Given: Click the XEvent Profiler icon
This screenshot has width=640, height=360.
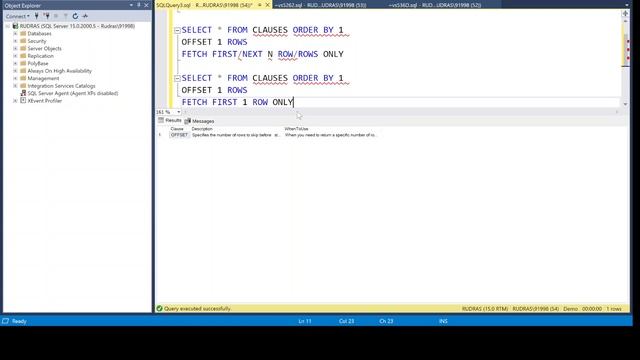Looking at the screenshot, I should point(23,100).
